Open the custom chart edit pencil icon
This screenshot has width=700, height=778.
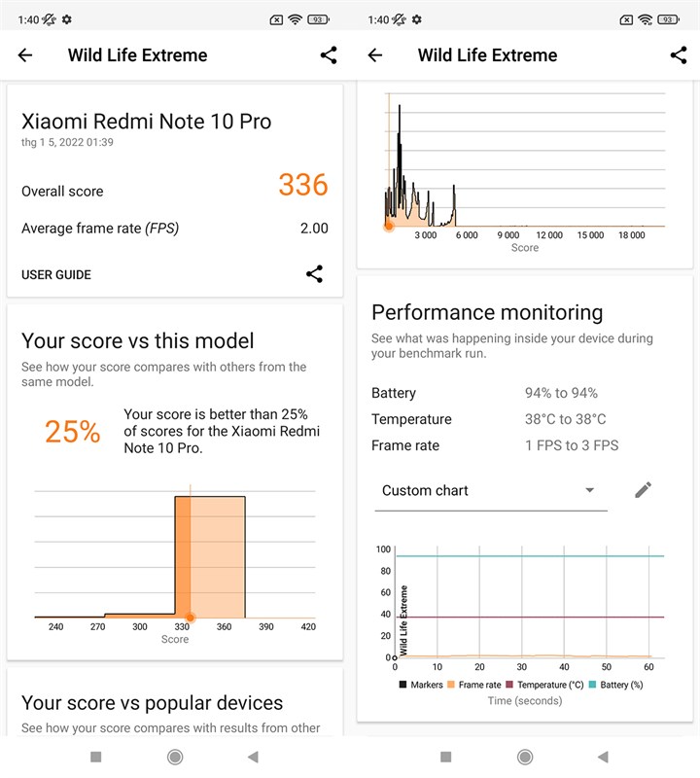(x=643, y=490)
